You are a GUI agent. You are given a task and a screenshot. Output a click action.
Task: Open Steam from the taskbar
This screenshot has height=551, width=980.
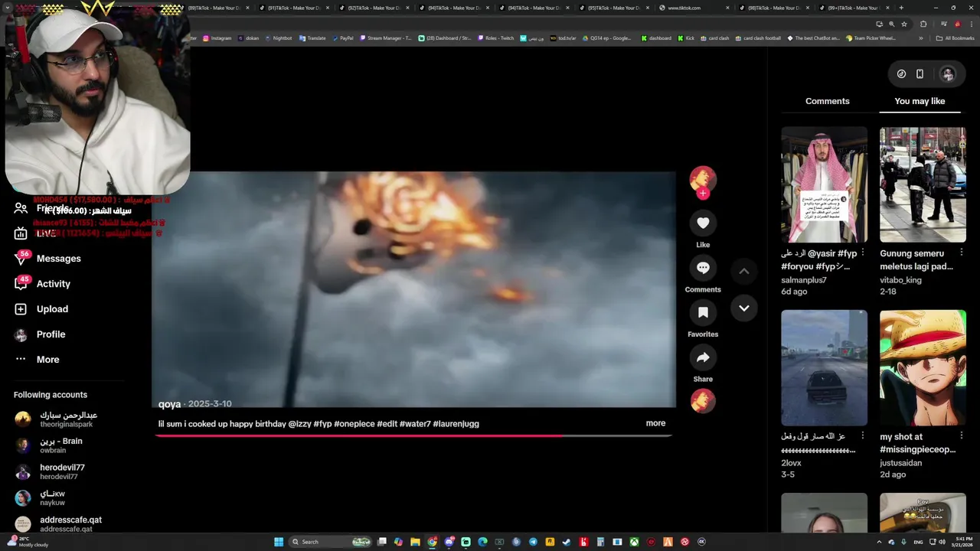coord(567,542)
